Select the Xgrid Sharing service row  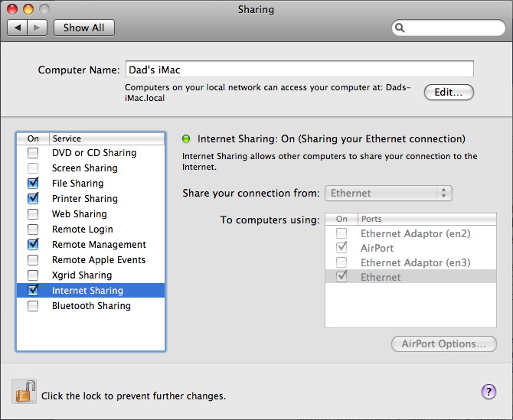coord(90,275)
